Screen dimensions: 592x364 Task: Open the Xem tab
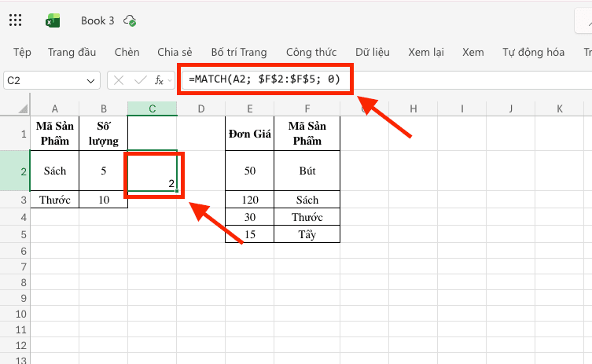pyautogui.click(x=473, y=52)
